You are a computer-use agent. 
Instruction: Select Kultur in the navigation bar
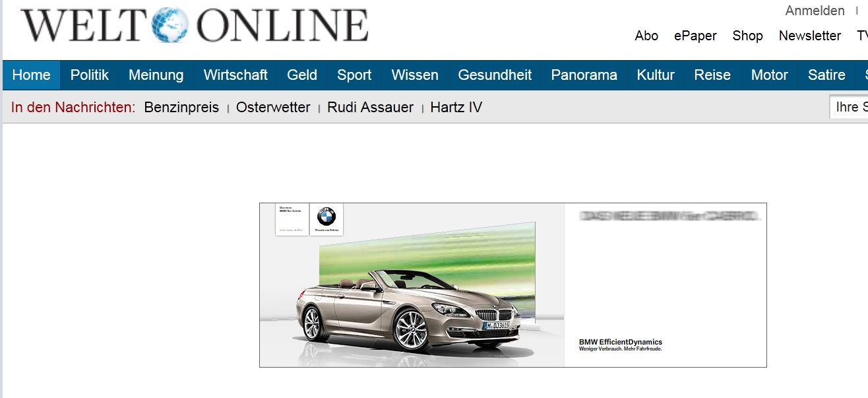click(x=656, y=75)
